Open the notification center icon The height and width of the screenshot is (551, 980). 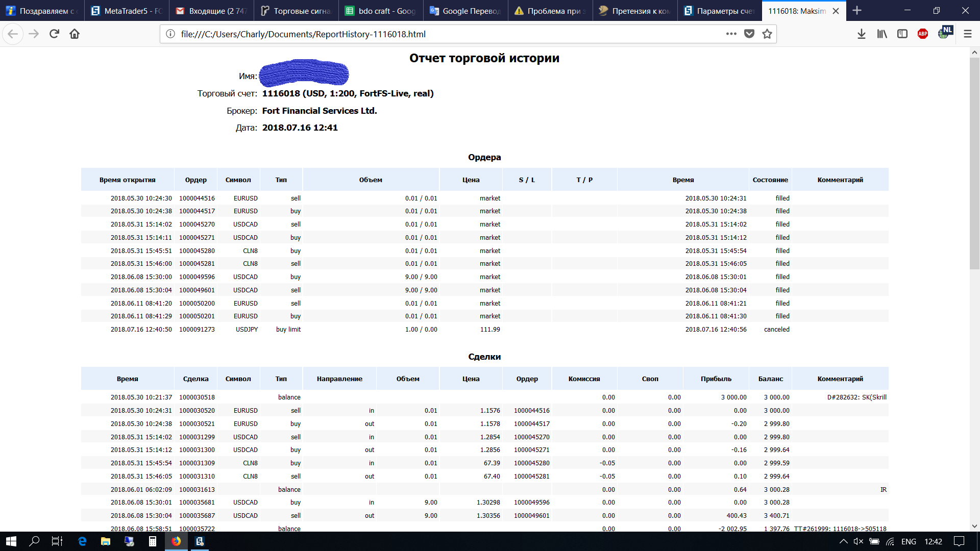(x=959, y=541)
